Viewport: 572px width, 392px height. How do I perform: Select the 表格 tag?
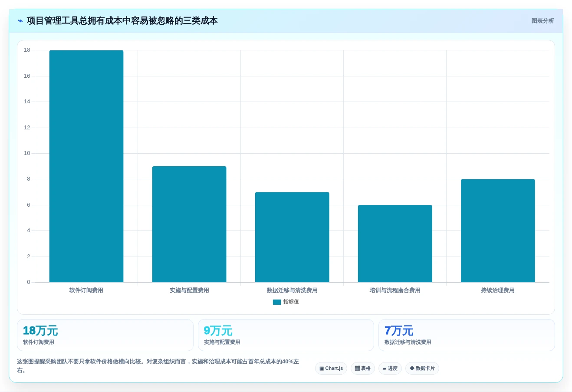click(363, 369)
